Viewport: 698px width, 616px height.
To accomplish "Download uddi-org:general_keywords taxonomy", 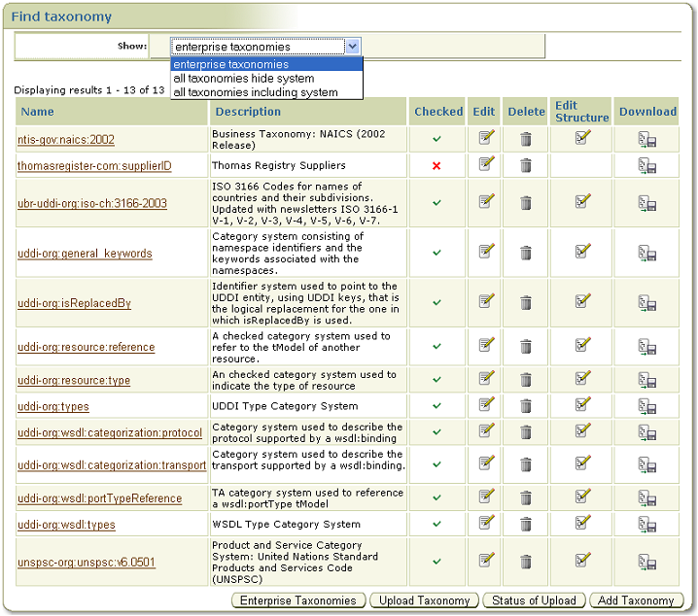I will [x=647, y=253].
